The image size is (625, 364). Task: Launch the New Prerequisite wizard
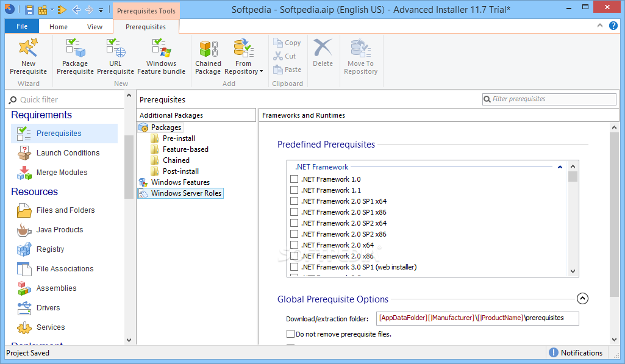point(28,57)
